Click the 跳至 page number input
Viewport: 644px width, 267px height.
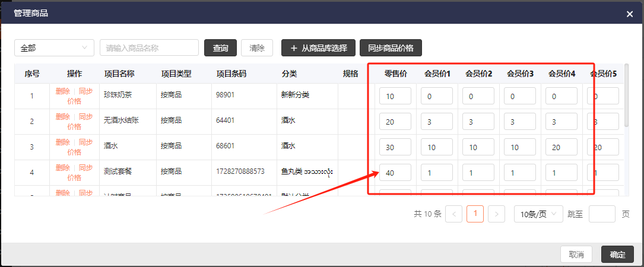pos(601,214)
